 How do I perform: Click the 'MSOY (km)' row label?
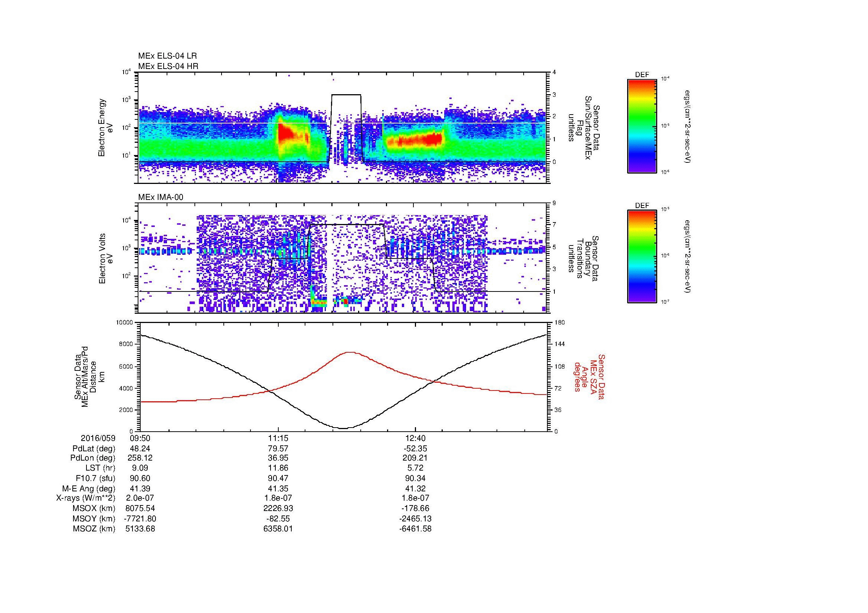[x=94, y=518]
